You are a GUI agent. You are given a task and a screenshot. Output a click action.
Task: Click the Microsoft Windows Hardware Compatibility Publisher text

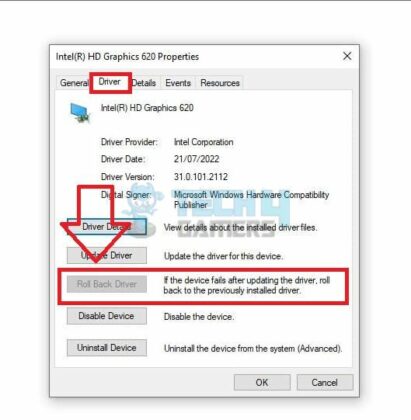click(x=251, y=200)
